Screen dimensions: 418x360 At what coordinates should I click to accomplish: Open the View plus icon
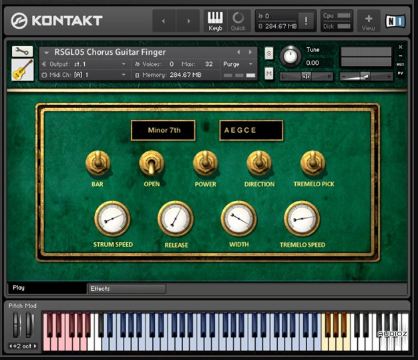[x=368, y=21]
